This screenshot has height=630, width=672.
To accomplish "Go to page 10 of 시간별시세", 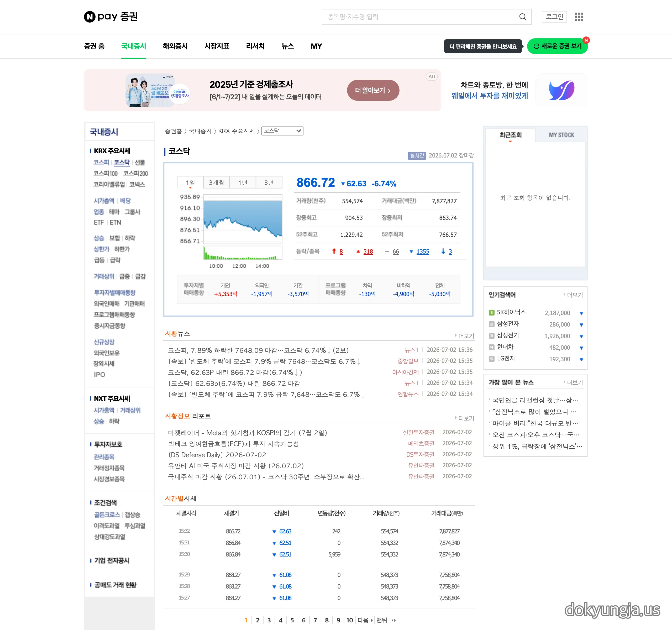I will [350, 620].
